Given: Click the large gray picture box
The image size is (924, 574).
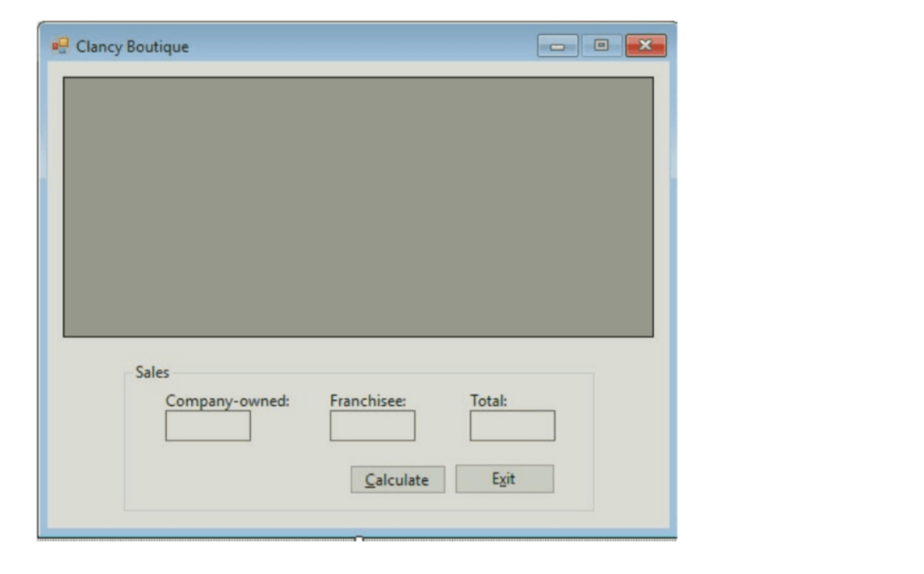Looking at the screenshot, I should point(358,207).
